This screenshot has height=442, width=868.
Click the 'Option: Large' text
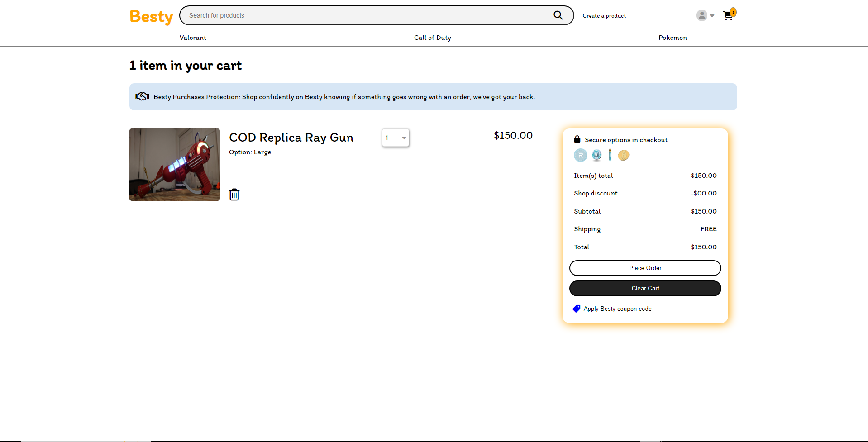(250, 152)
